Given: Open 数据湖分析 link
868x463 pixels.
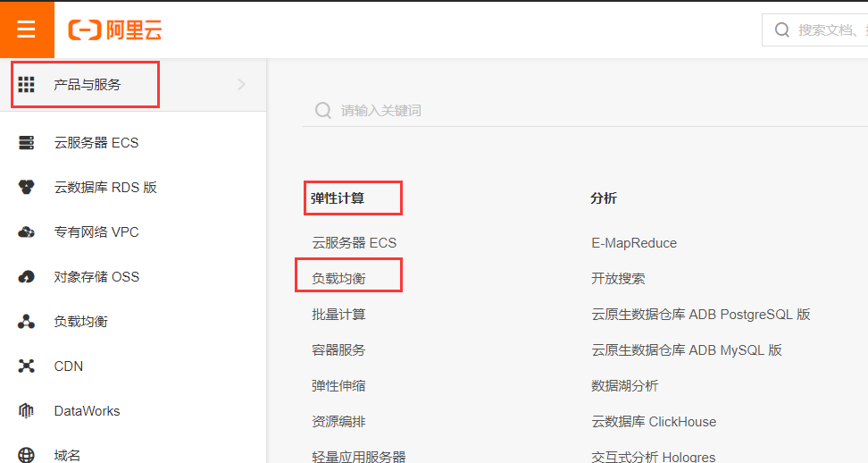Looking at the screenshot, I should tap(624, 386).
